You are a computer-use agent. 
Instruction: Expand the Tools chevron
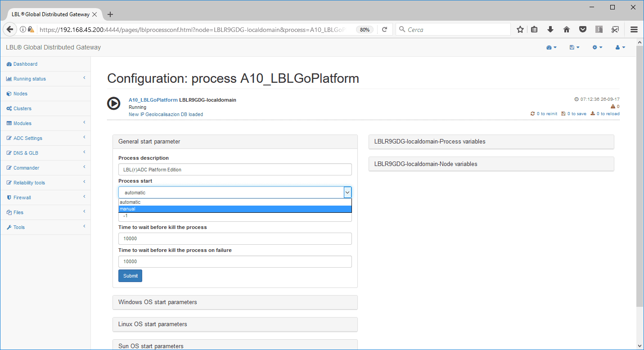84,227
